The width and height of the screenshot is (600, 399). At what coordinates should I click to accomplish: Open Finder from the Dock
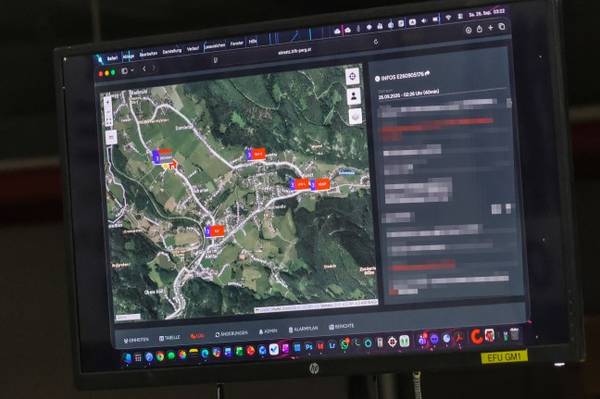tap(127, 358)
